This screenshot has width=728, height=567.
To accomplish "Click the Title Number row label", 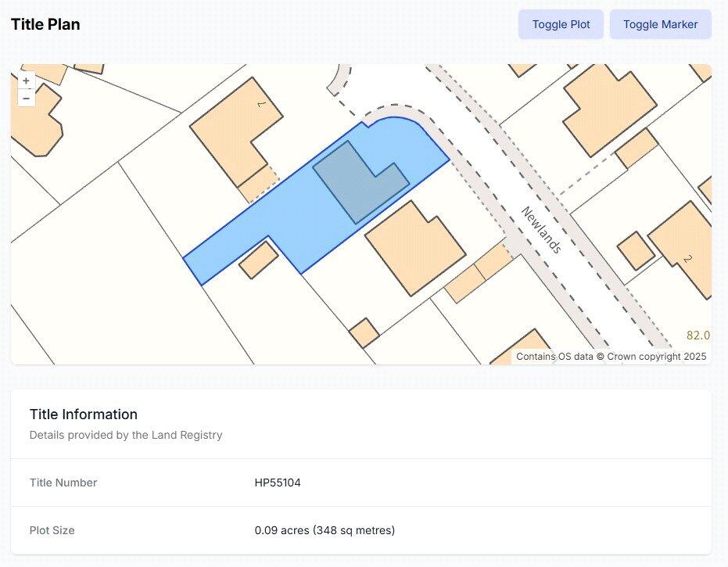I will click(x=63, y=483).
